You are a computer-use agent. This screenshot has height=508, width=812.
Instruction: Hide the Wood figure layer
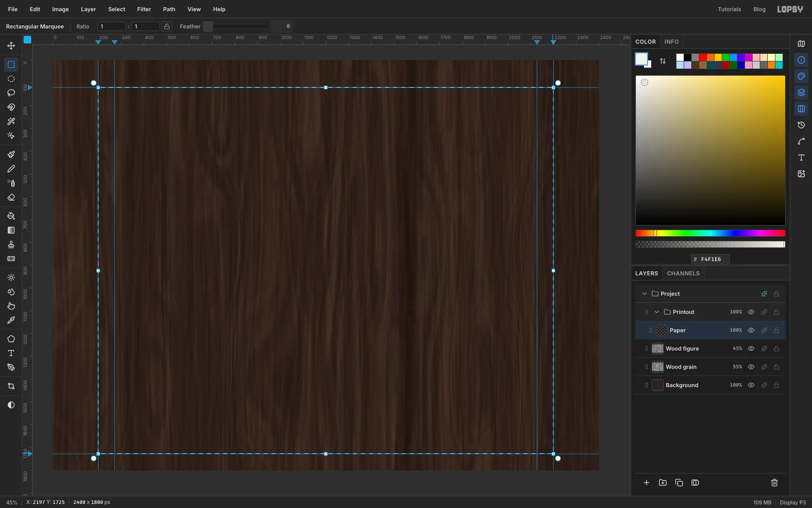click(751, 348)
